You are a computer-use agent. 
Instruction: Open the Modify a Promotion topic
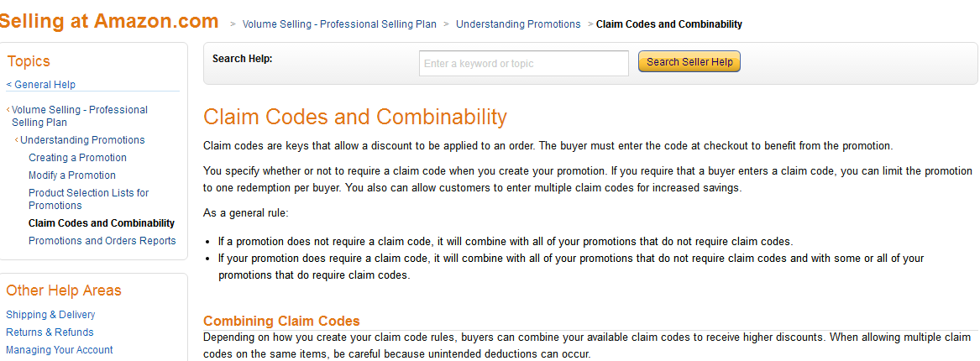coord(72,175)
